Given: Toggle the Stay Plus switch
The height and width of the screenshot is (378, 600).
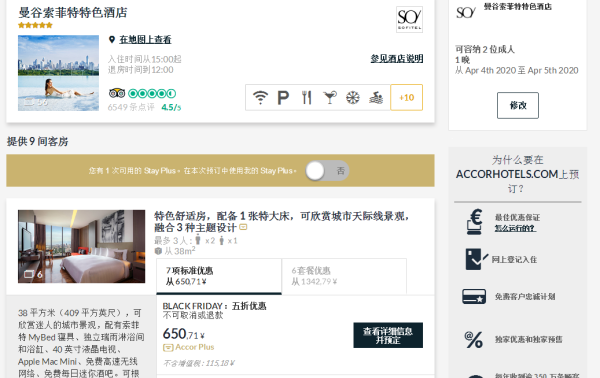Looking at the screenshot, I should click(x=327, y=171).
